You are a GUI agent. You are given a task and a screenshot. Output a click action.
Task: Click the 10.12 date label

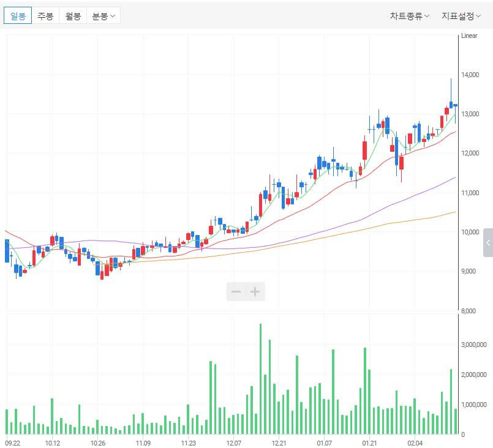(x=53, y=443)
